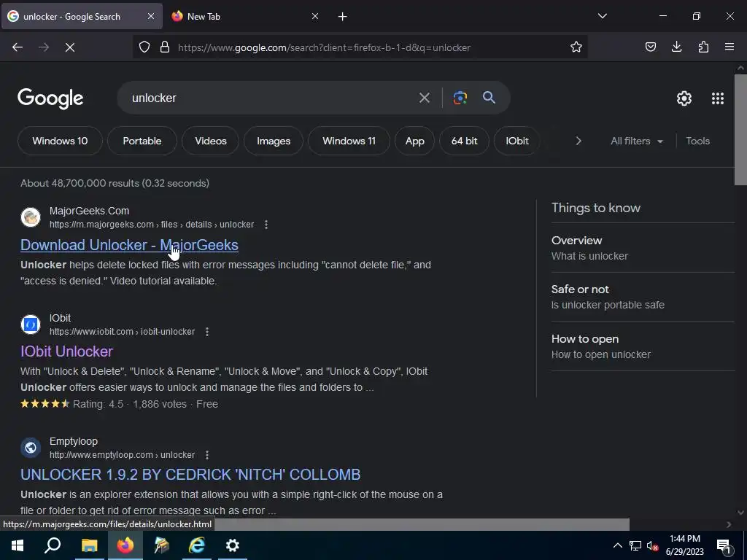Close the unlocker Google Search tab
The height and width of the screenshot is (560, 747).
150,16
